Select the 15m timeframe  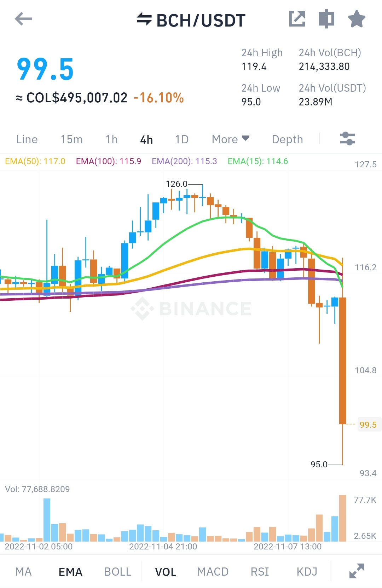point(71,139)
